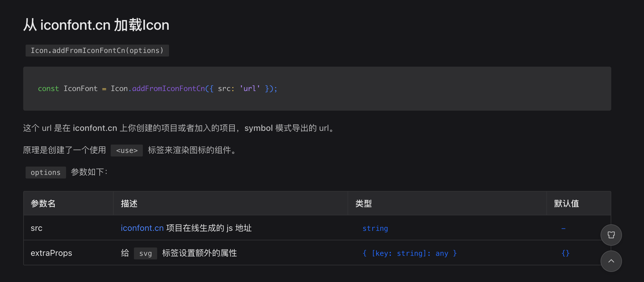Click the svg inline code tag
Viewport: 644px width, 282px height.
(145, 253)
